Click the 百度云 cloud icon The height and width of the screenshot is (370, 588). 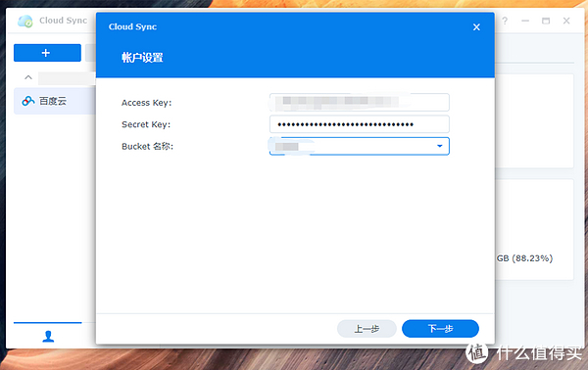[x=28, y=101]
